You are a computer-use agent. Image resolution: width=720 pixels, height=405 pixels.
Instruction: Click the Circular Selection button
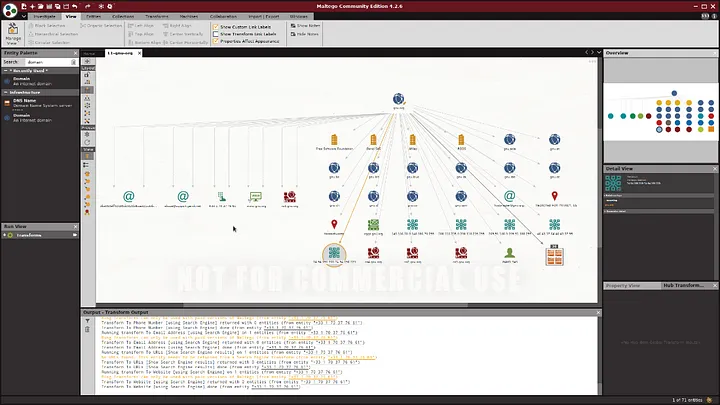pyautogui.click(x=49, y=42)
